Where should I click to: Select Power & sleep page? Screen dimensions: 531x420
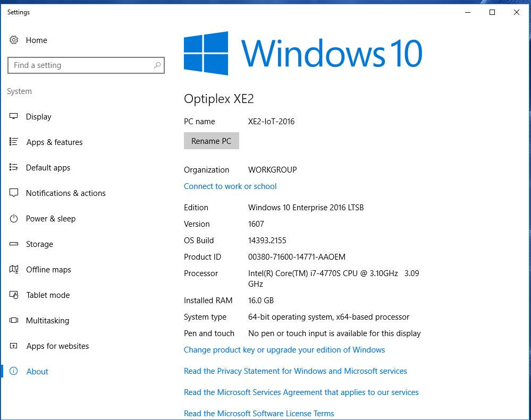click(x=51, y=219)
